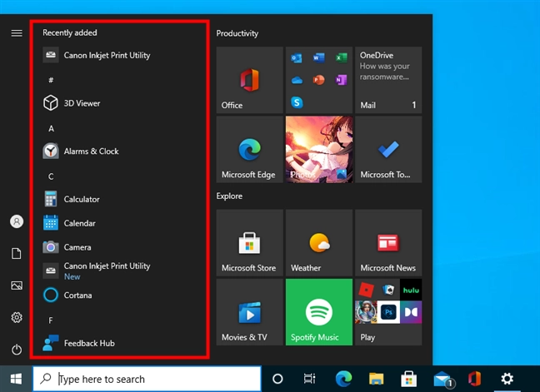
Task: Click the C letter header
Action: pyautogui.click(x=51, y=176)
